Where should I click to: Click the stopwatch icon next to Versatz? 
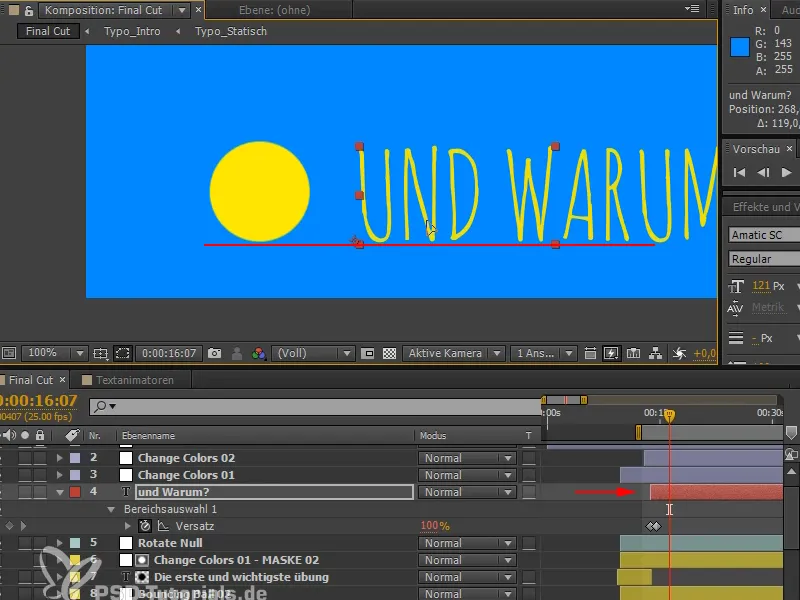tap(145, 526)
